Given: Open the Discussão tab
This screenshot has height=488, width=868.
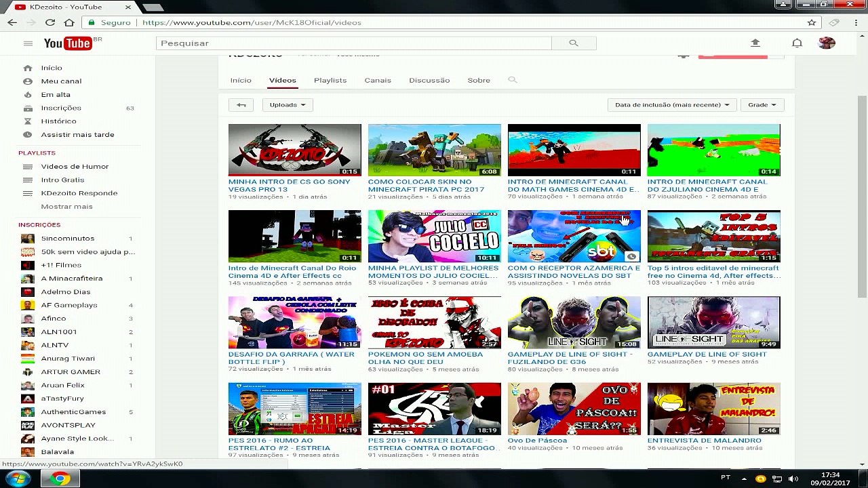Looking at the screenshot, I should 429,80.
